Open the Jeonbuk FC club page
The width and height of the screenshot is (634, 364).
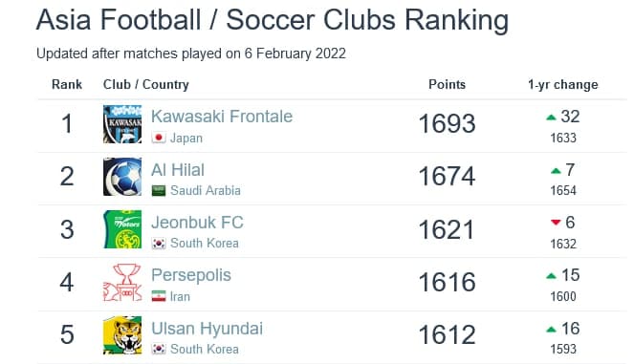pos(197,223)
